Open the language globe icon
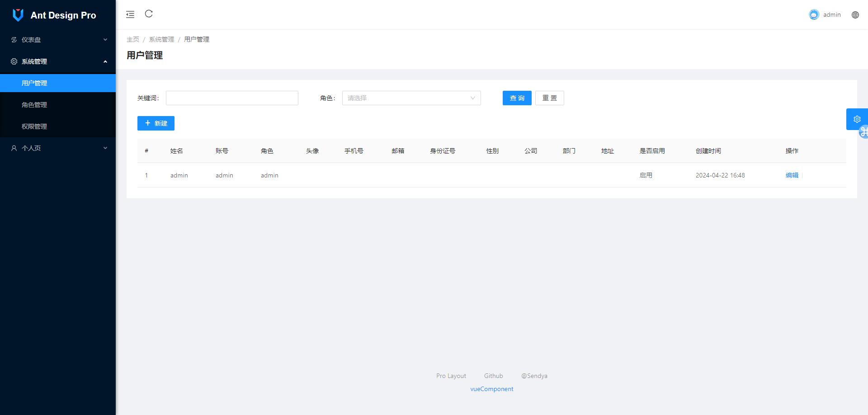This screenshot has width=868, height=415. point(855,15)
